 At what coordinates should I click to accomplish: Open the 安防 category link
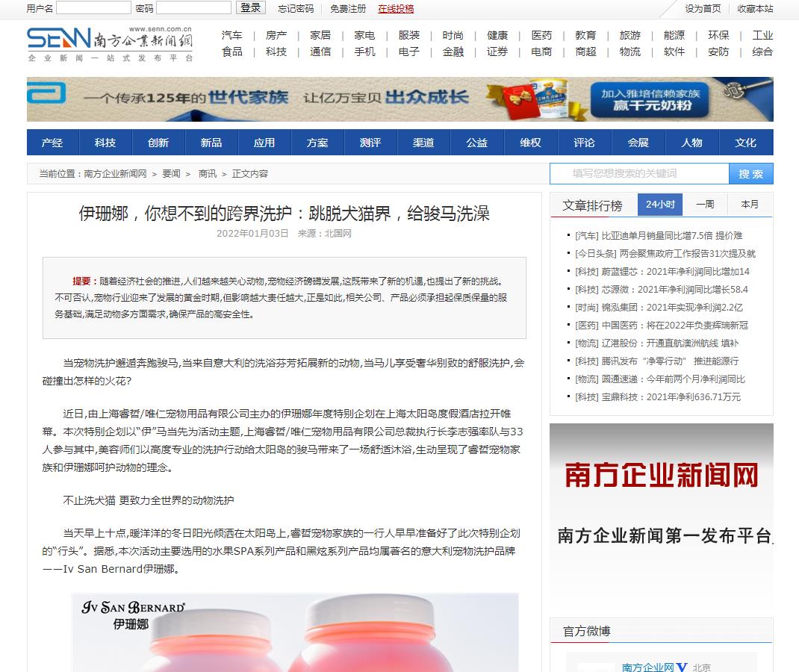(x=718, y=52)
